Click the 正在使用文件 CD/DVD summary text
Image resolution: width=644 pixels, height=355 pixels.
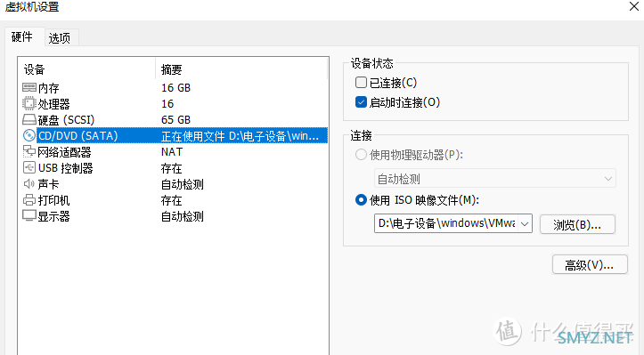tap(240, 136)
